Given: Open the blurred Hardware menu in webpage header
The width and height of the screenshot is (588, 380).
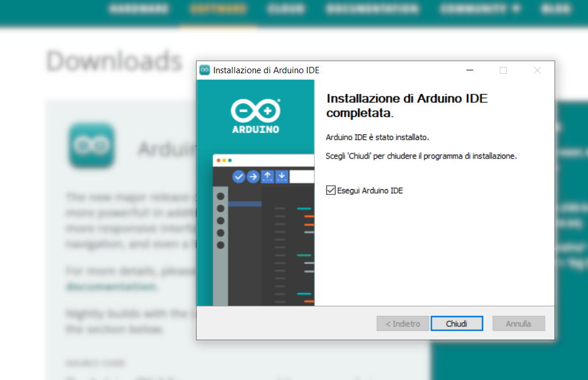Looking at the screenshot, I should click(x=139, y=9).
